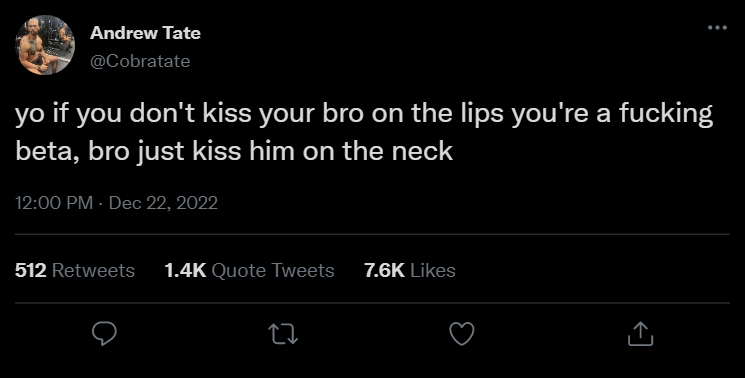Screen dimensions: 745x378
Task: Click the reply speech bubble icon
Action: [x=104, y=333]
